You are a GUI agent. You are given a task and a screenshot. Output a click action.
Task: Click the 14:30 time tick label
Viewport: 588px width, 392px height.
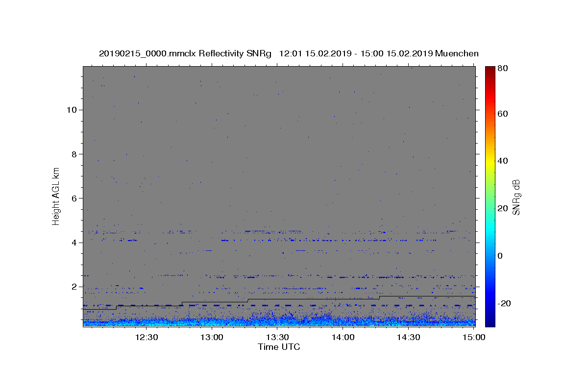pos(408,337)
